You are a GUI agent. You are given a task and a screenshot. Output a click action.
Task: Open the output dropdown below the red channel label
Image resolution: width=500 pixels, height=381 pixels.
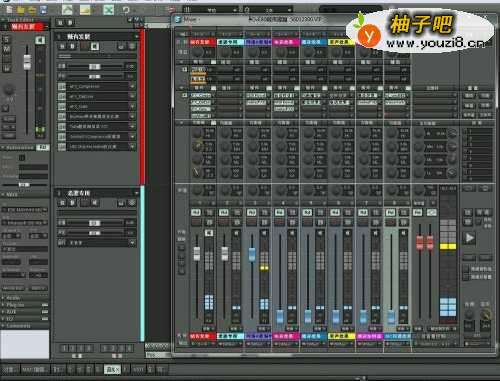click(x=203, y=343)
